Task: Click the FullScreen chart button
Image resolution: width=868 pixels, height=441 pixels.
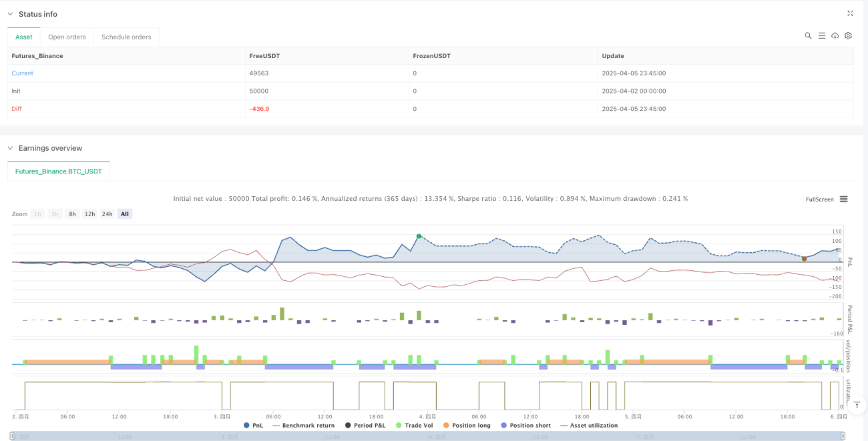Action: (x=819, y=199)
